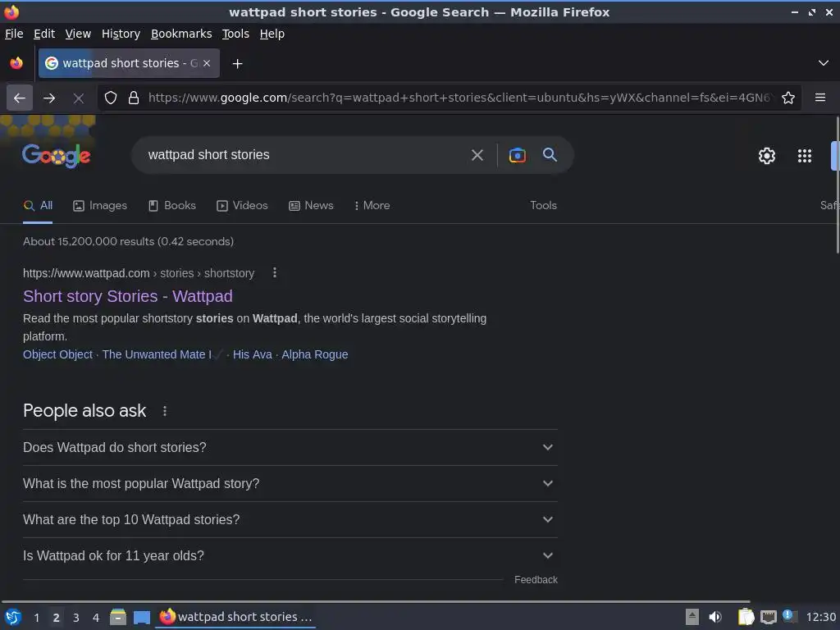Expand 'Does Wattpad do short stories?'

point(290,447)
